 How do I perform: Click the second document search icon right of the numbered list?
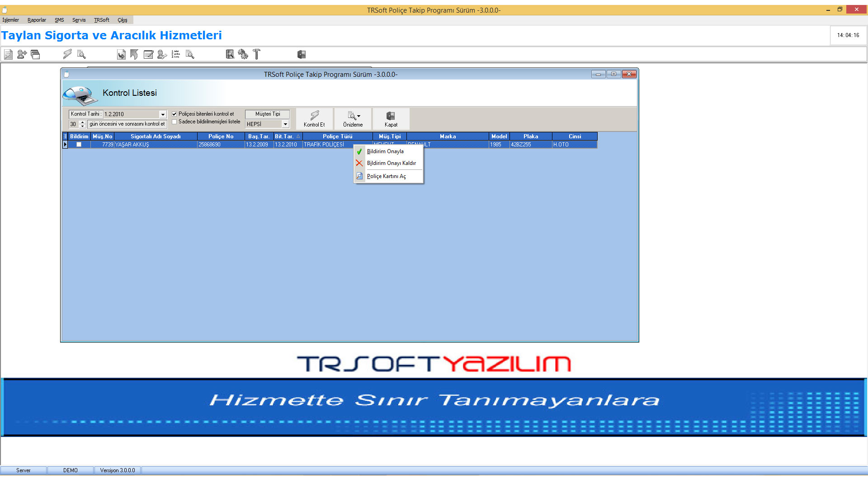tap(190, 55)
